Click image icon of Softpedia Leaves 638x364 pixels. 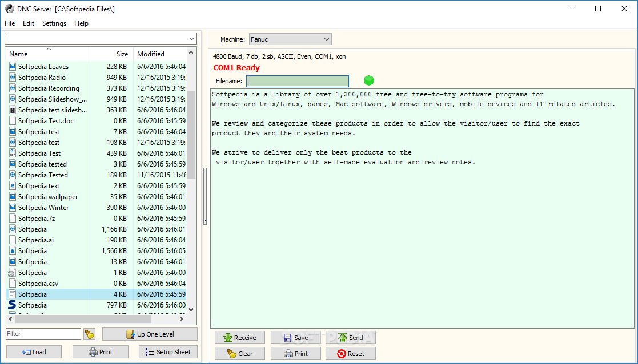click(x=12, y=66)
